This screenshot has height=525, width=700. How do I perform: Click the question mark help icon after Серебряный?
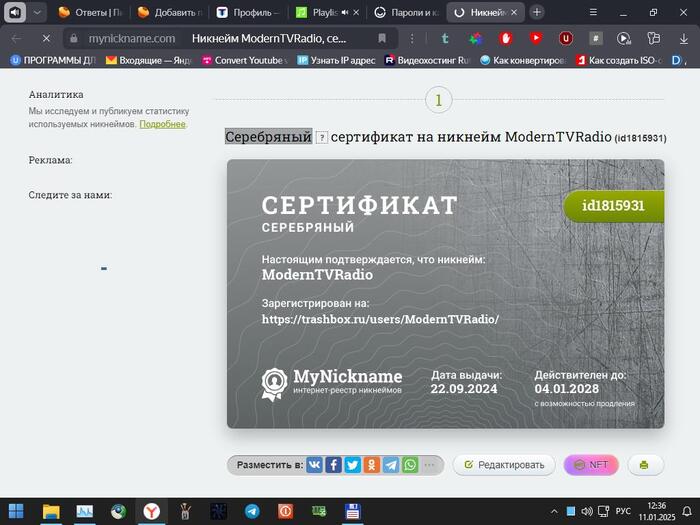coord(321,138)
